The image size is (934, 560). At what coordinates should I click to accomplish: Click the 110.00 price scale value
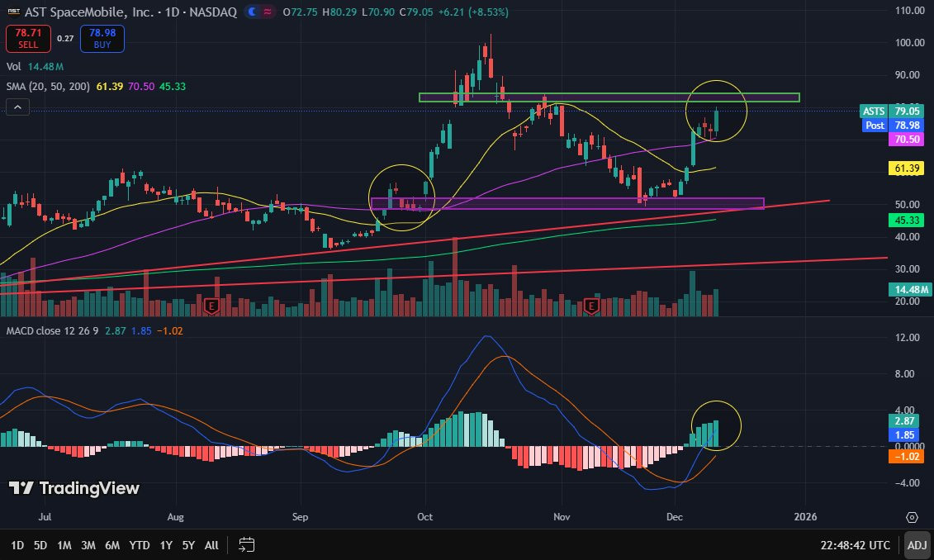[x=909, y=11]
